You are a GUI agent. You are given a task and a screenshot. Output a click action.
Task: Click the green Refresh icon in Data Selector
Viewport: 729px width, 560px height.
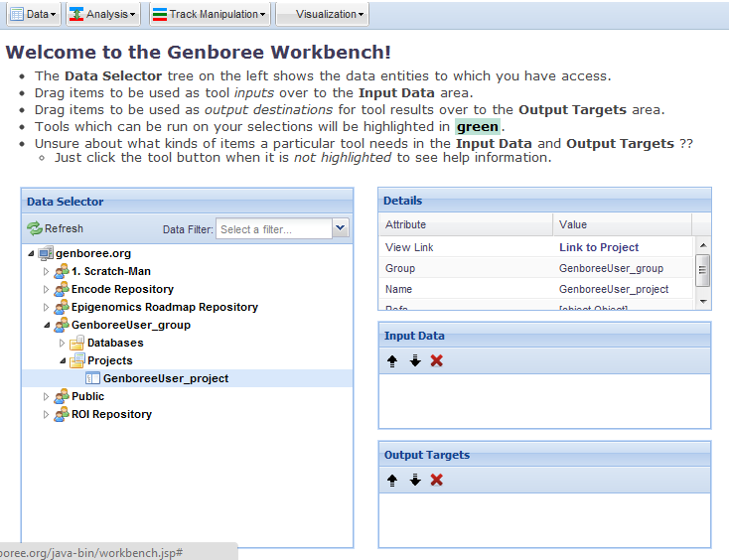click(x=35, y=228)
